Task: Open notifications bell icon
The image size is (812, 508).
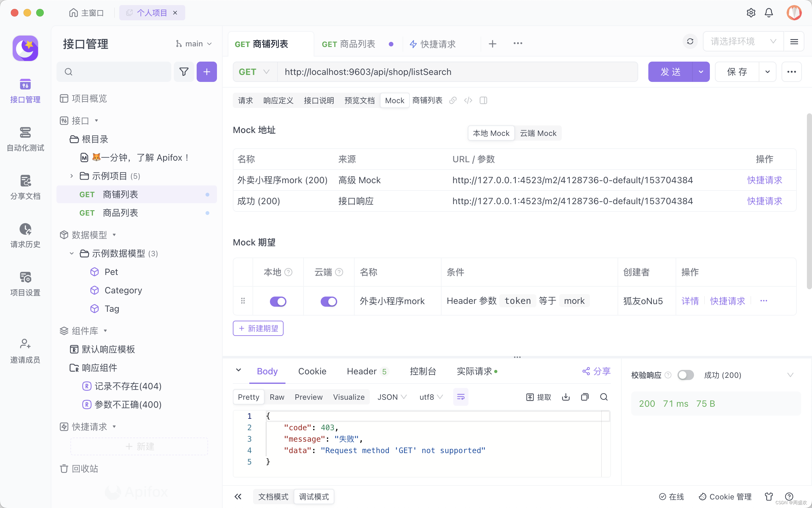Action: point(769,13)
